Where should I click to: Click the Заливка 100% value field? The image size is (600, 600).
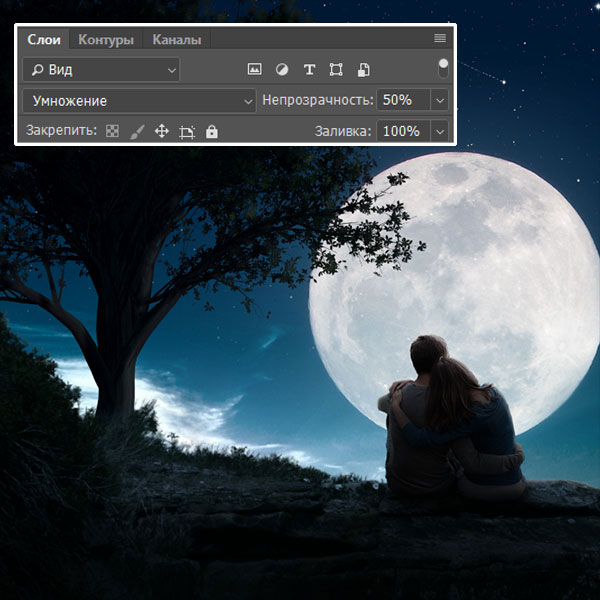(403, 131)
